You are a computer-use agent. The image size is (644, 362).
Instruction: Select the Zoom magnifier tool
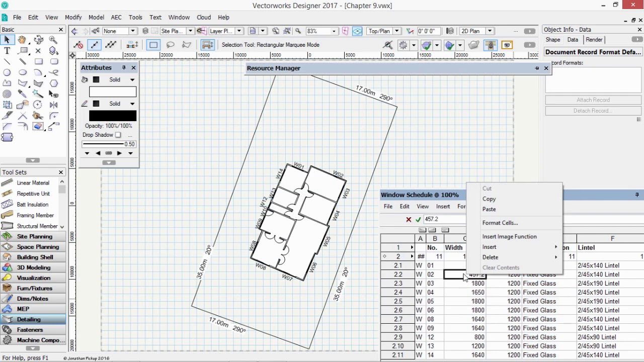click(54, 40)
